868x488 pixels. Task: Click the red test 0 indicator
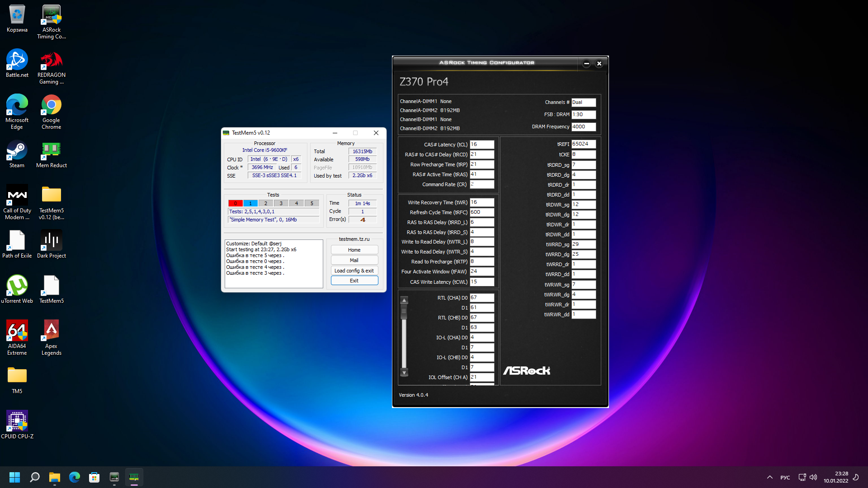(235, 203)
